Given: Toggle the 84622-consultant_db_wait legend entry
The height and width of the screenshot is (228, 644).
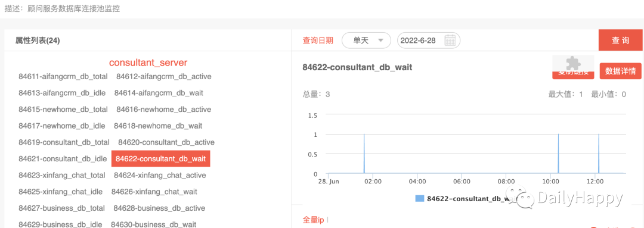Looking at the screenshot, I should click(x=465, y=198).
